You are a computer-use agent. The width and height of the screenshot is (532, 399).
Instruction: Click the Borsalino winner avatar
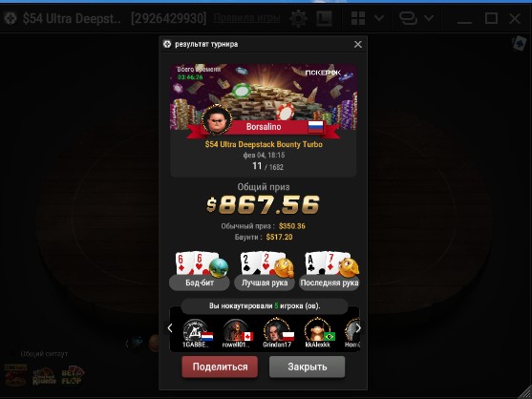pyautogui.click(x=217, y=120)
